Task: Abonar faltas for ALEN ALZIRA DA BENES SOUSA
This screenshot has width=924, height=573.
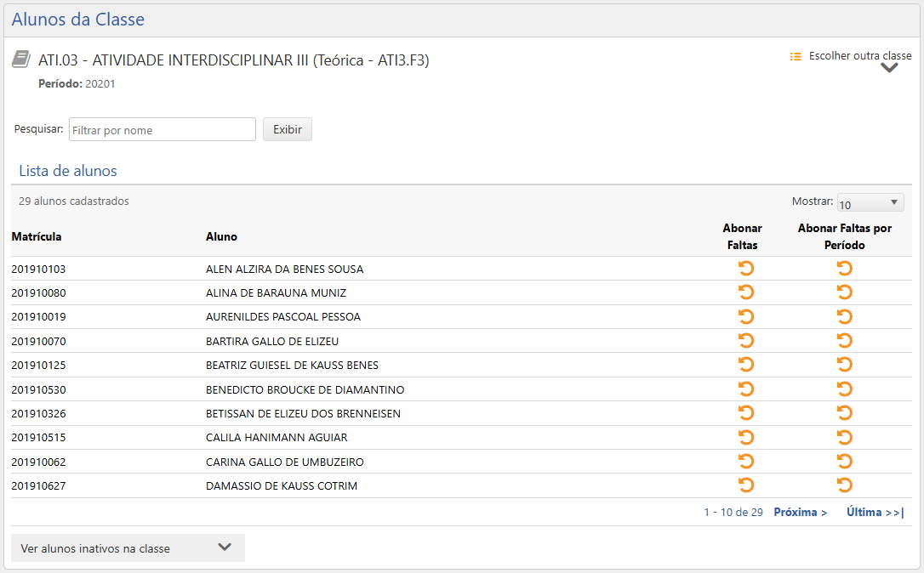Action: click(746, 268)
